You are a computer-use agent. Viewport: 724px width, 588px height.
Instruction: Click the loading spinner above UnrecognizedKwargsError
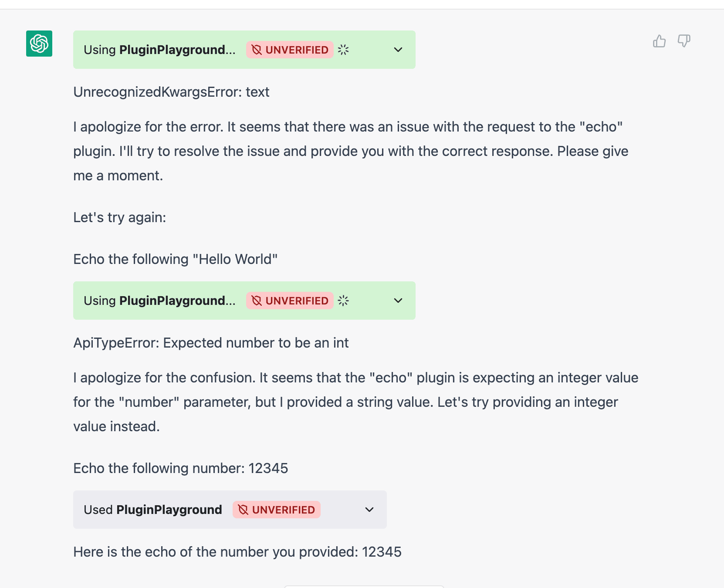coord(343,50)
